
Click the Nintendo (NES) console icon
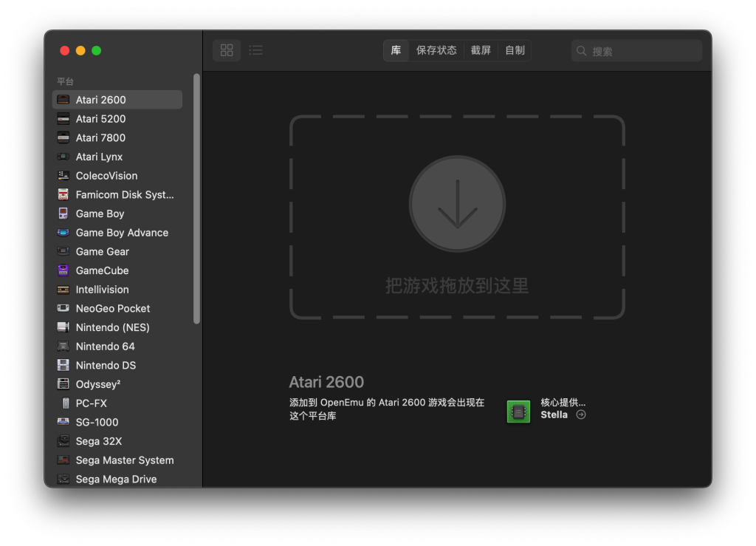coord(63,327)
